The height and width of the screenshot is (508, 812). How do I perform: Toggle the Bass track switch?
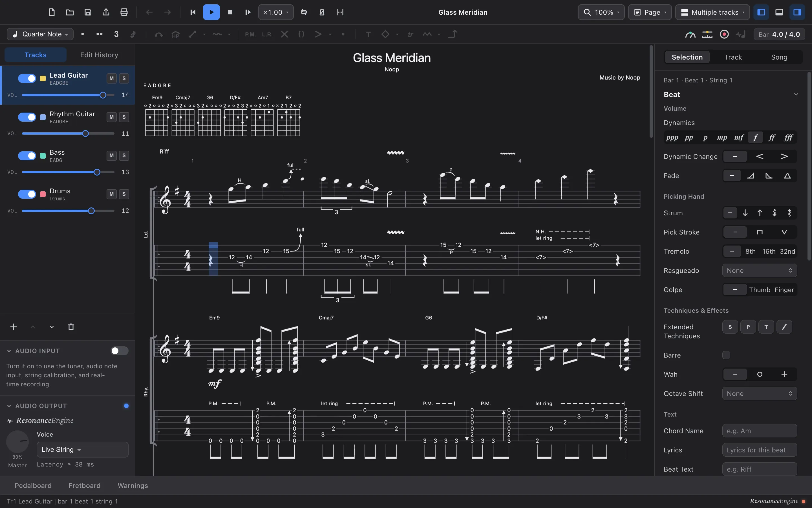(27, 156)
